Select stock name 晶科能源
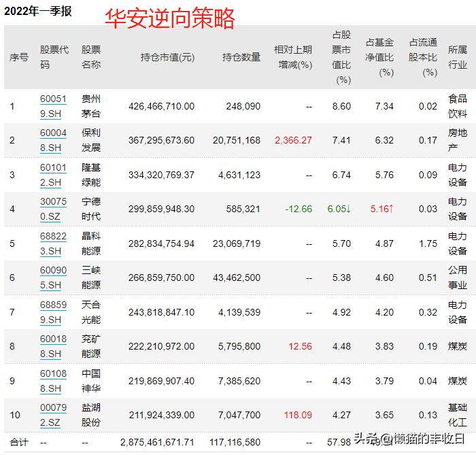This screenshot has width=476, height=455. coord(90,243)
